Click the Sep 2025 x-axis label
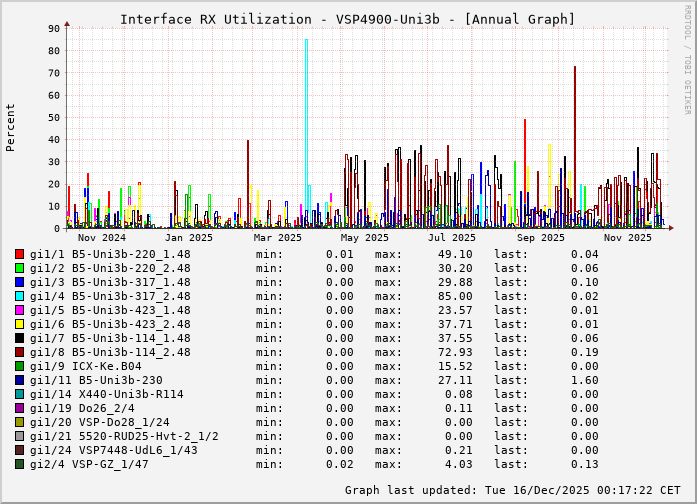The width and height of the screenshot is (697, 504). pos(540,237)
